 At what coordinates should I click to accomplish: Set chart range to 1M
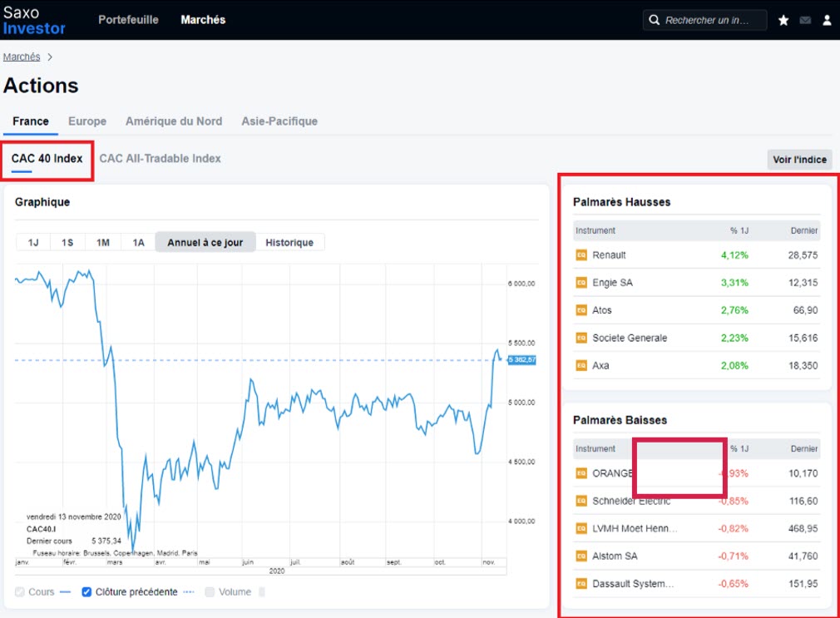tap(103, 243)
